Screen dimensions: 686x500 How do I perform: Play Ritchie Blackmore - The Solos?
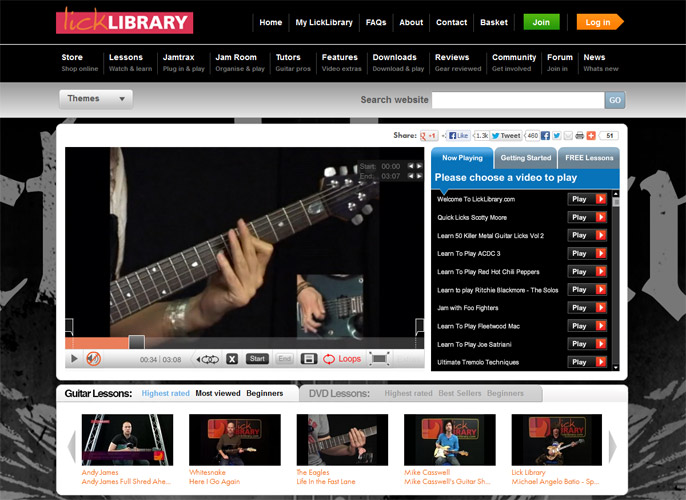tap(587, 290)
